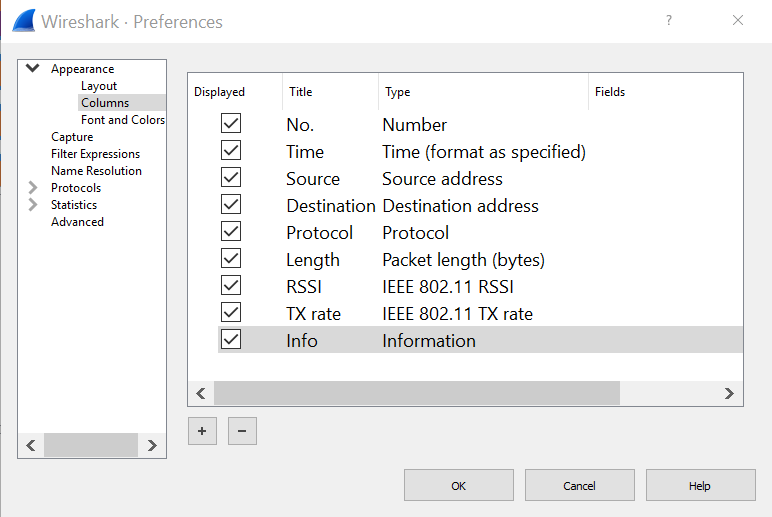Click the Fields column header

point(666,92)
